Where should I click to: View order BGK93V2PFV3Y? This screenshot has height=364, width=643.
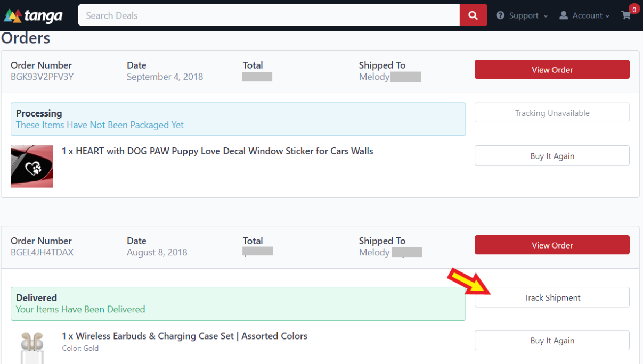coord(552,70)
